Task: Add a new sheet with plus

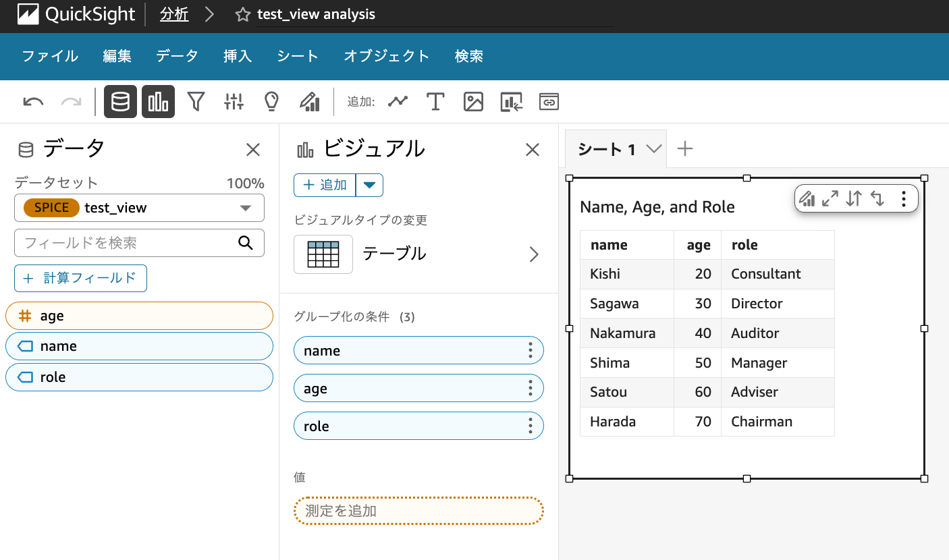Action: 685,148
